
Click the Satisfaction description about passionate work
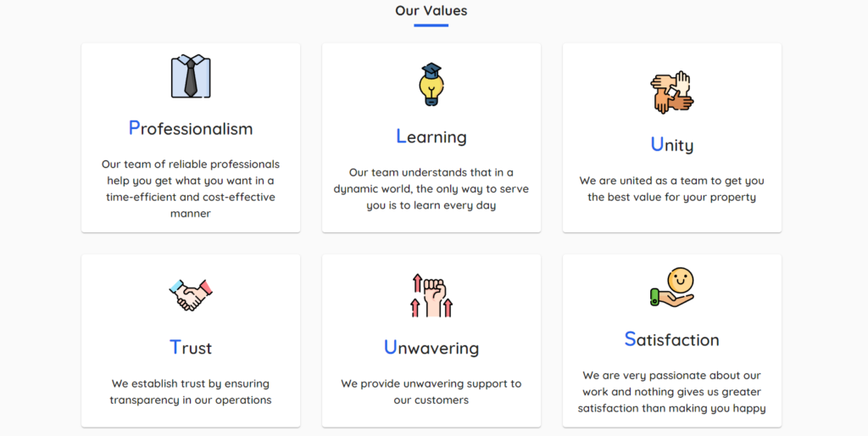click(x=672, y=391)
